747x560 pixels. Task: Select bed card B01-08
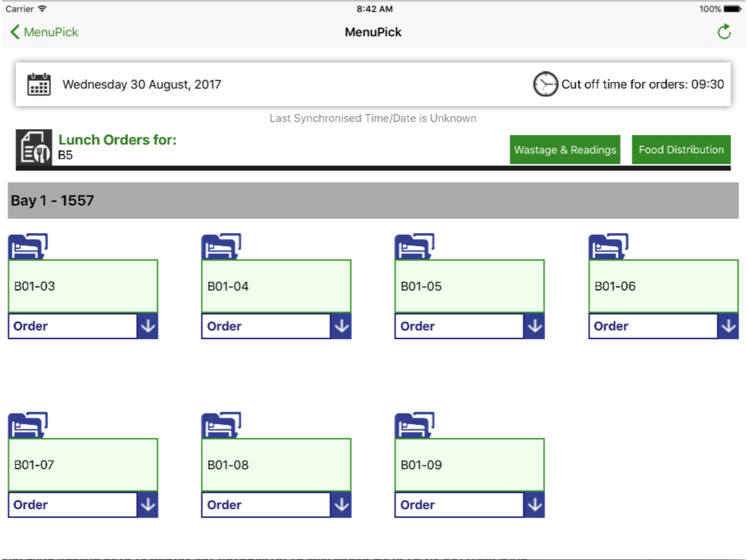[276, 465]
